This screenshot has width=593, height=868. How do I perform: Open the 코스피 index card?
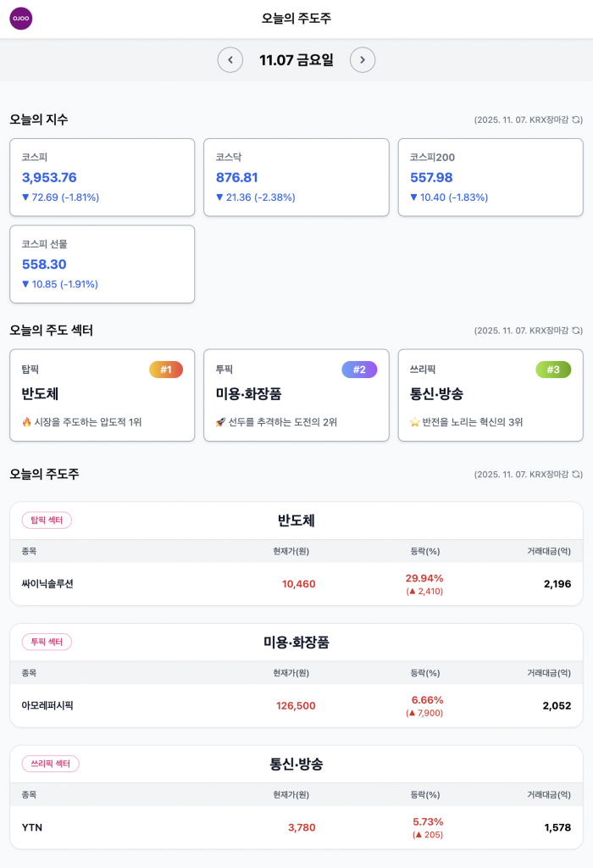(x=103, y=177)
